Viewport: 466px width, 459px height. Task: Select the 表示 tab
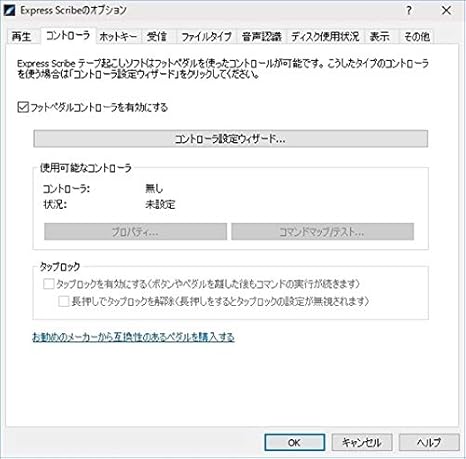[380, 36]
